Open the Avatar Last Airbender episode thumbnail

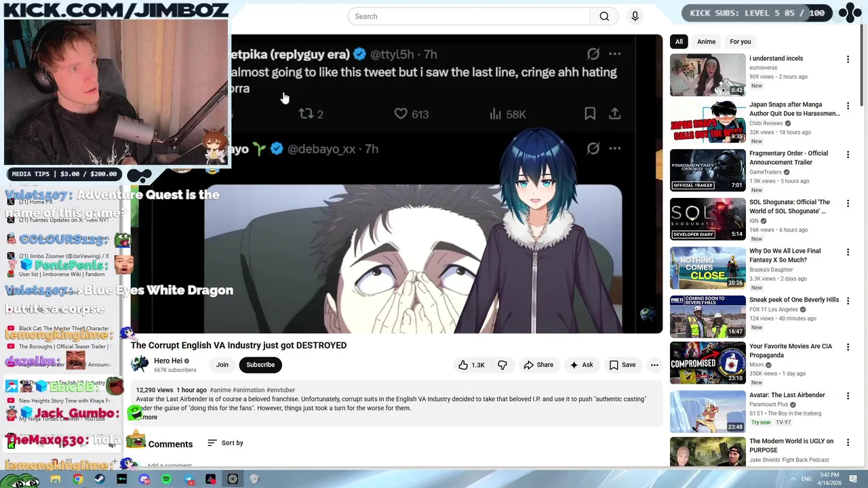[707, 411]
